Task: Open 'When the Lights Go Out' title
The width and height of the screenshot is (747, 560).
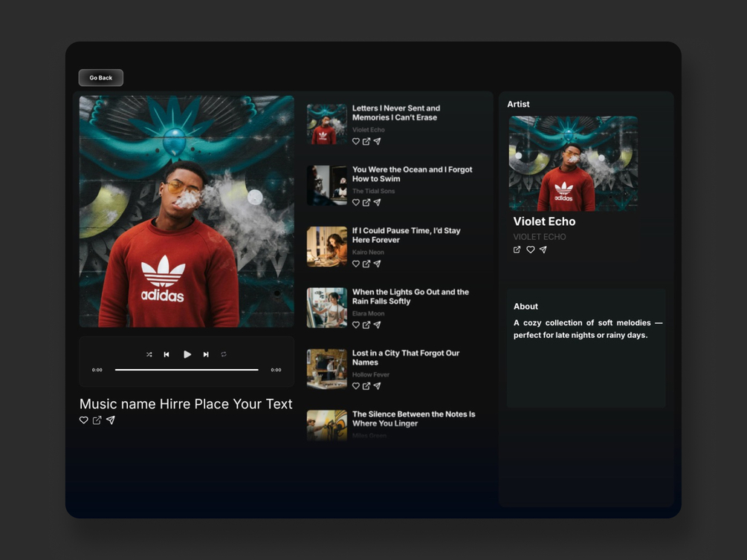Action: (x=410, y=296)
